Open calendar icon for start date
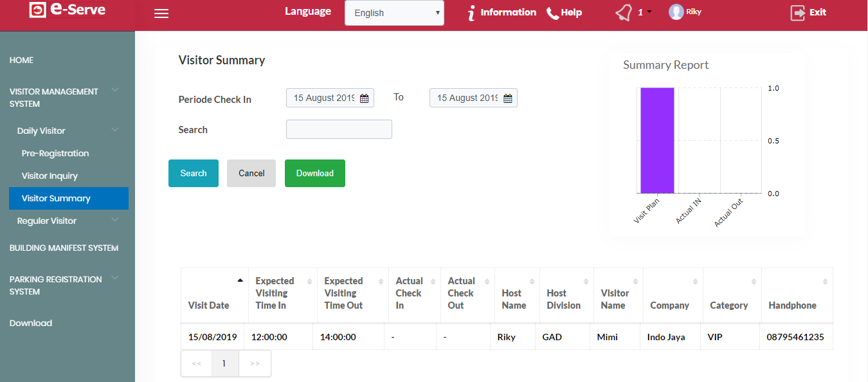 tap(364, 98)
